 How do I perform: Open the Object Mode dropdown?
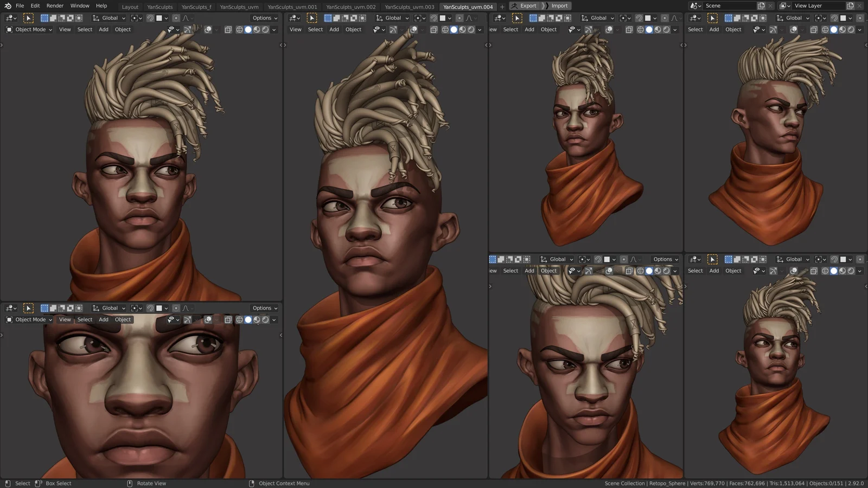click(30, 29)
